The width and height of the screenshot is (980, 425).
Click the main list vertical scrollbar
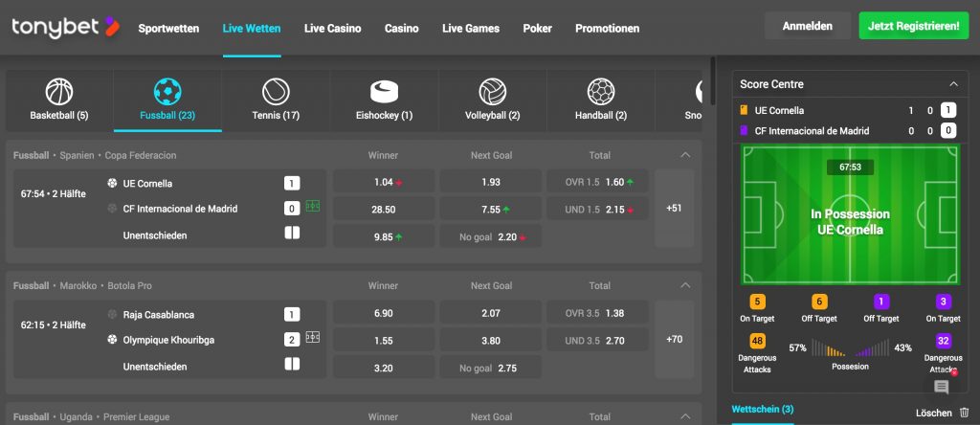(712, 81)
